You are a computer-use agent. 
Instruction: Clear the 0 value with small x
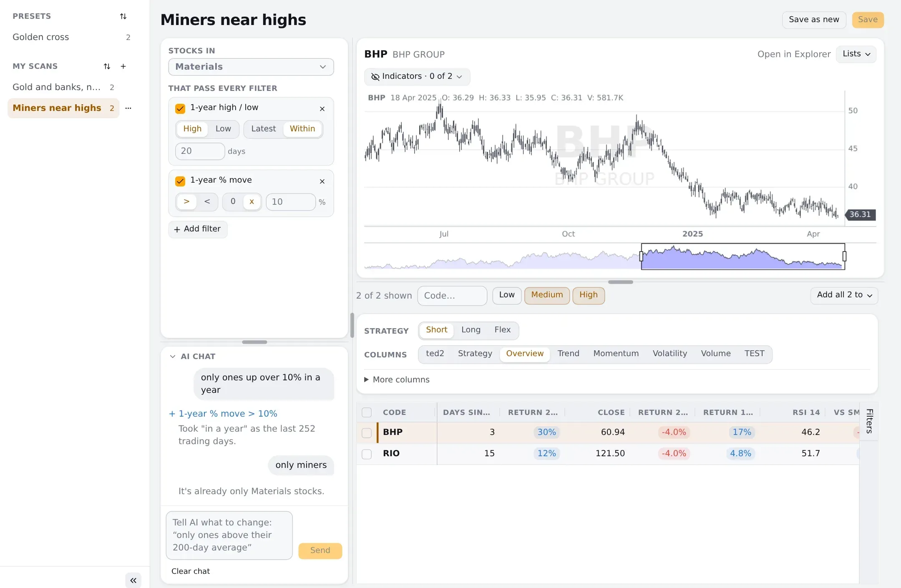[252, 201]
